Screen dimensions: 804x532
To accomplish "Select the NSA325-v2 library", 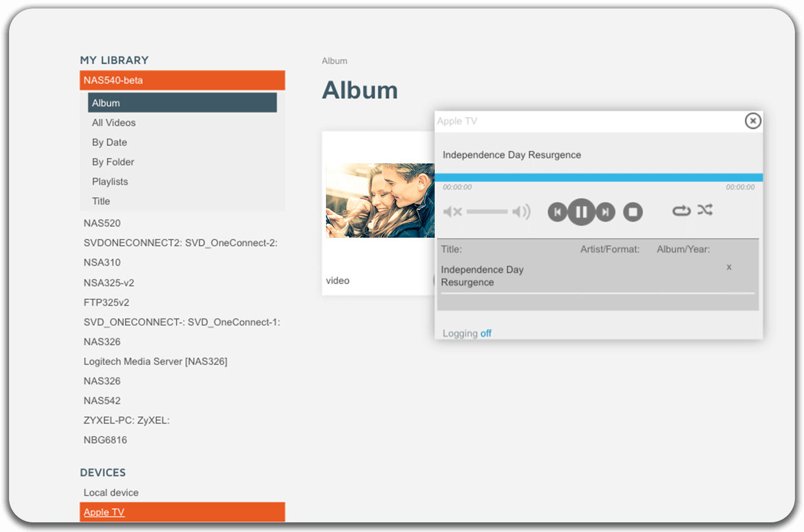I will (109, 283).
